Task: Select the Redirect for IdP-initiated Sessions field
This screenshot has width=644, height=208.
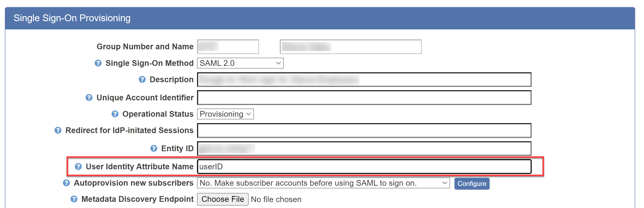Action: tap(364, 130)
